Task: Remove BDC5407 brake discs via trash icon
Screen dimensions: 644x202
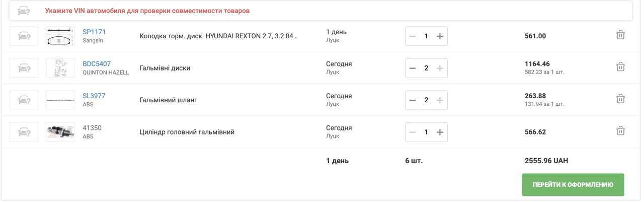Action: 621,67
